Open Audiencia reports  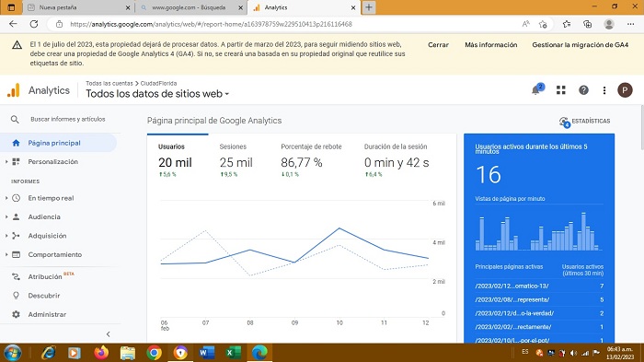coord(44,216)
